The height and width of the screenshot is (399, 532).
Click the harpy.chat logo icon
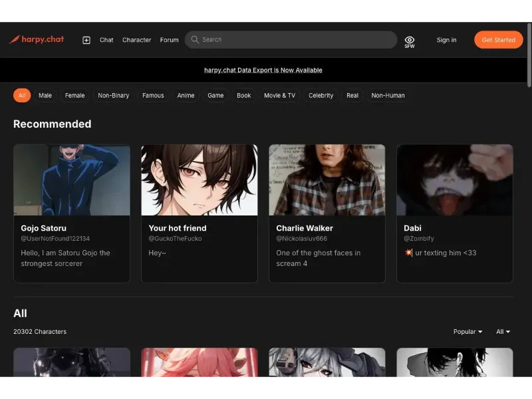pos(15,39)
